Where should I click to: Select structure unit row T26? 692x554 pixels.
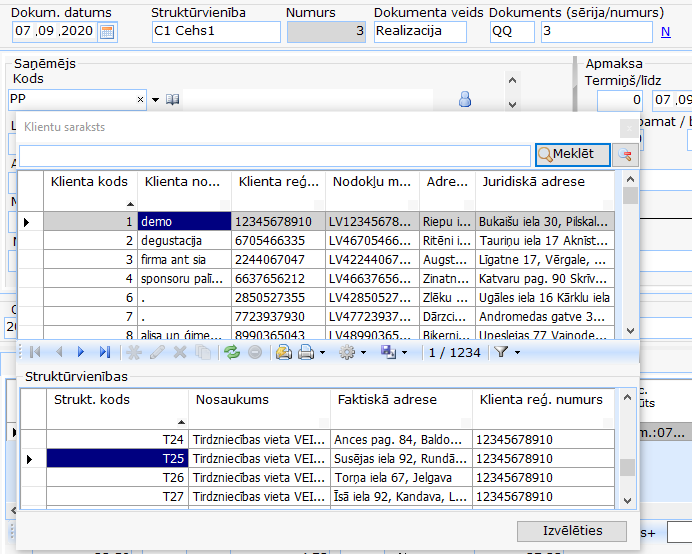click(x=318, y=478)
